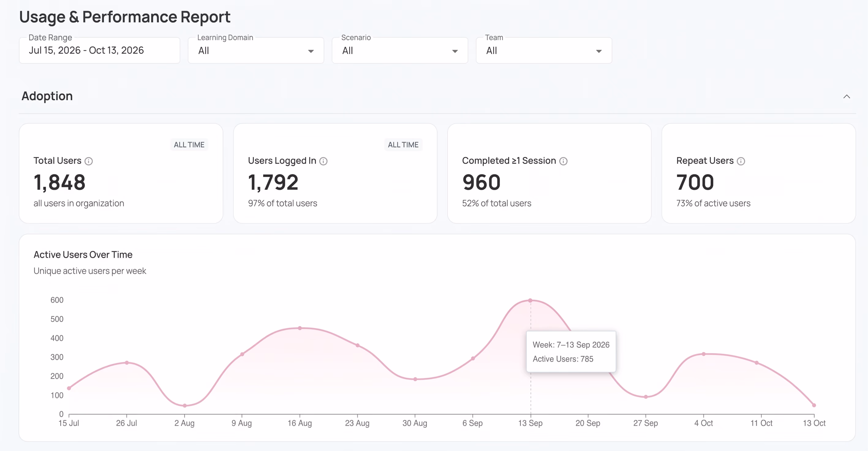Click the ALL TIME badge on Users Logged In
Image resolution: width=868 pixels, height=451 pixels.
pos(403,145)
